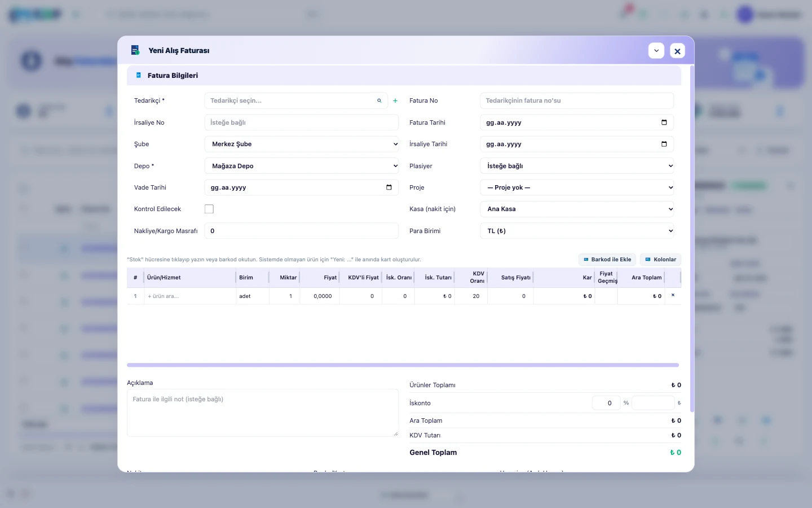Click the ürün ara cell in row 1

point(190,296)
